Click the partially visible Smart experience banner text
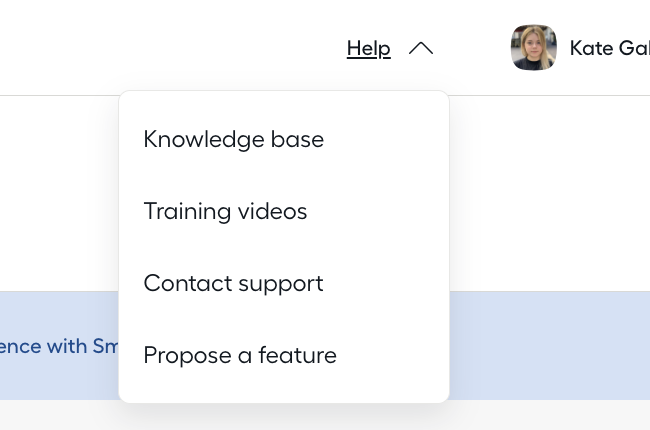Viewport: 650px width, 430px height. point(59,346)
